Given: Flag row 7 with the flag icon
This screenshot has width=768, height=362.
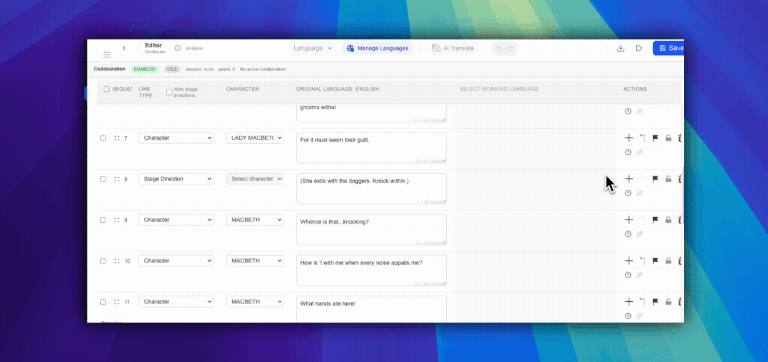Looking at the screenshot, I should [x=655, y=138].
